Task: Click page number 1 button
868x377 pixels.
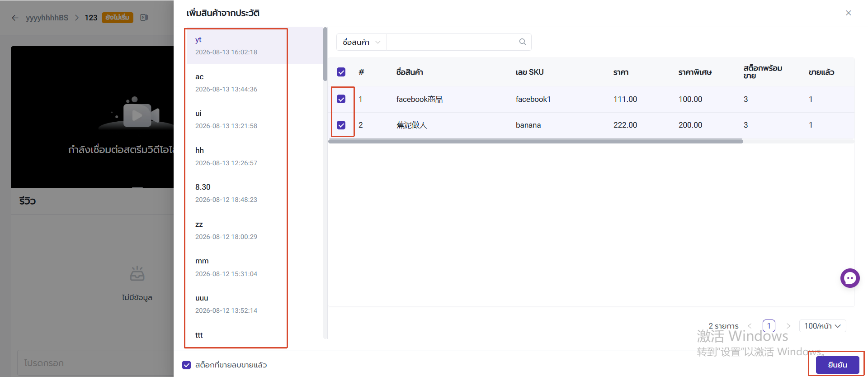Action: (769, 326)
